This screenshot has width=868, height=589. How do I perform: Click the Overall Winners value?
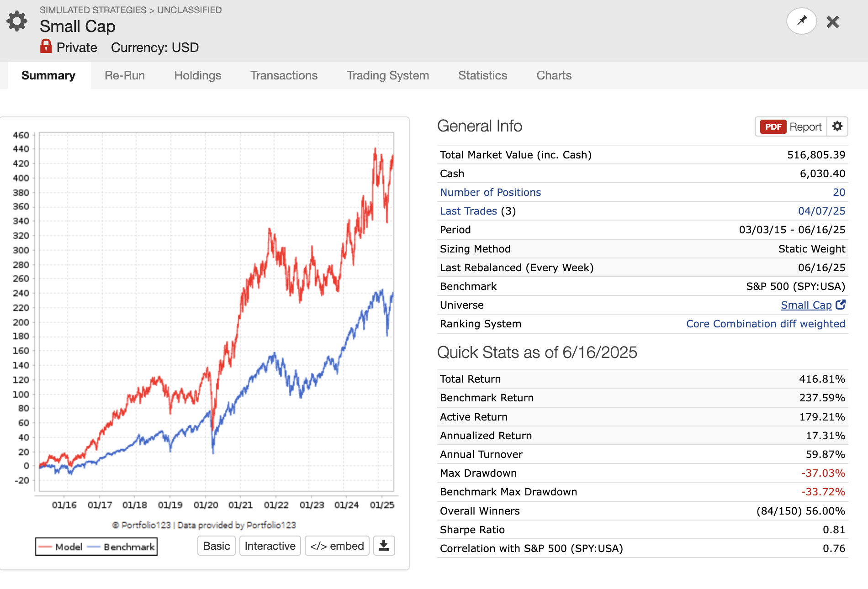point(800,511)
